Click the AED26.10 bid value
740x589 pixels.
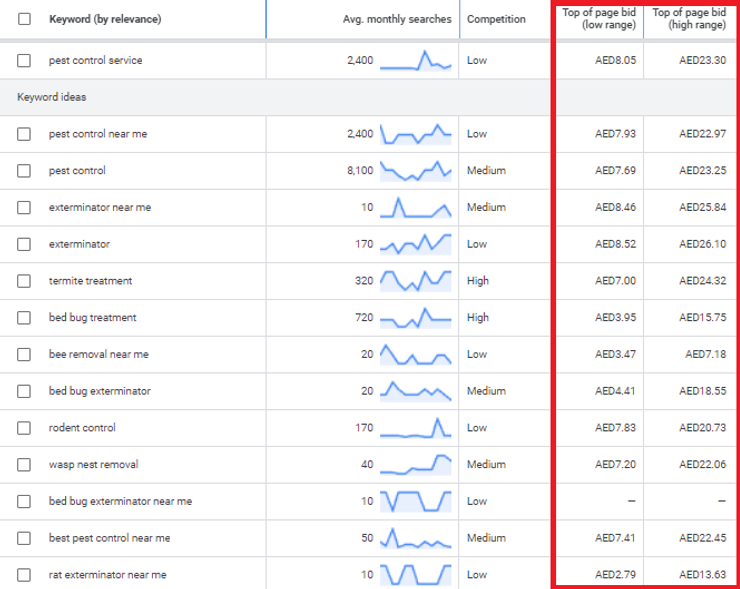[702, 244]
